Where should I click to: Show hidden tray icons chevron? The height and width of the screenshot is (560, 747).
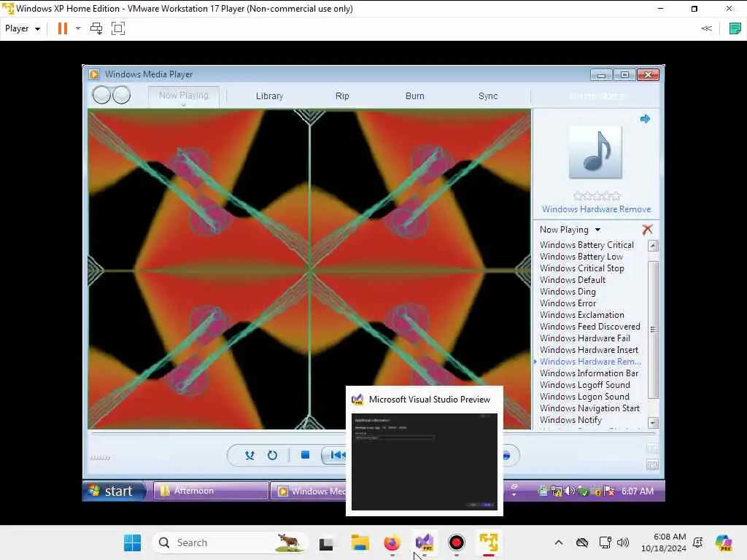559,542
